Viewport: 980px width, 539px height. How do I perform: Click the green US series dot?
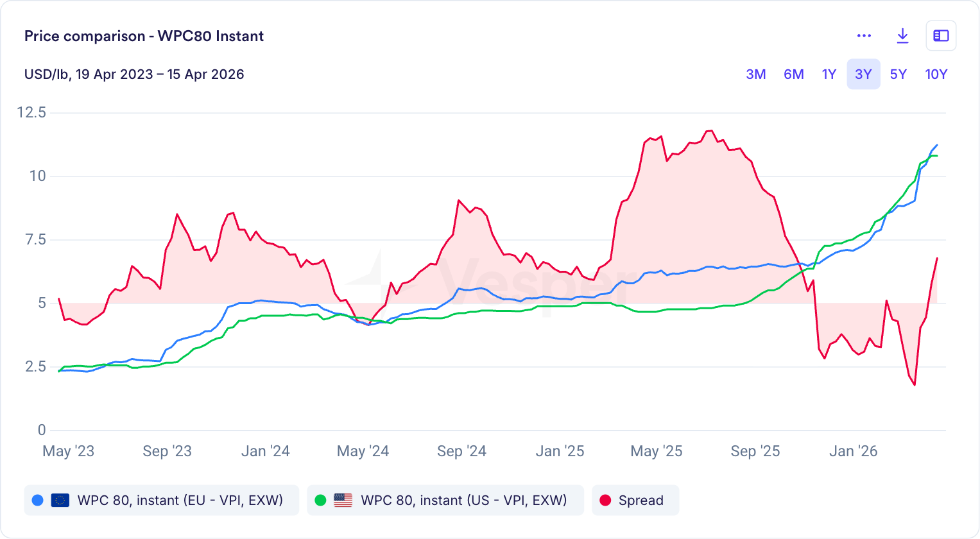coord(320,501)
